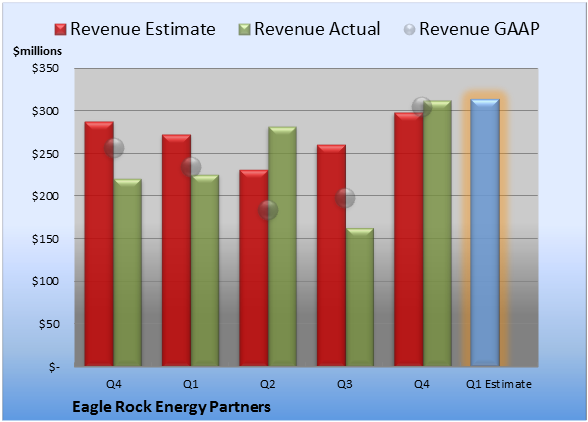Click the Q3 x-axis label
The height and width of the screenshot is (422, 588).
coord(345,384)
